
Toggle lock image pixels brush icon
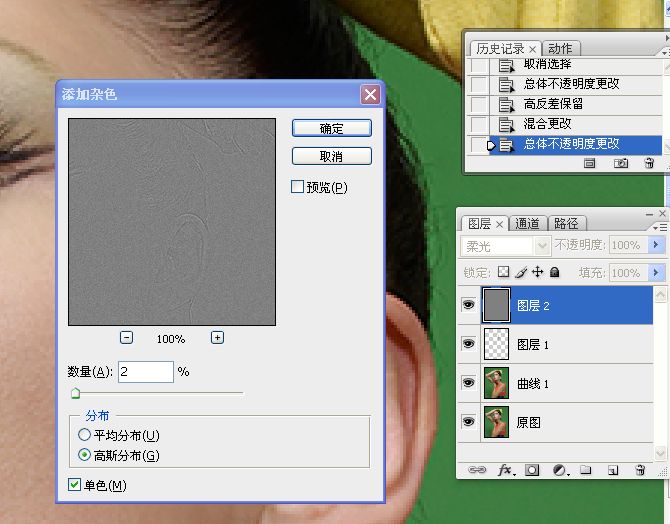tap(521, 272)
